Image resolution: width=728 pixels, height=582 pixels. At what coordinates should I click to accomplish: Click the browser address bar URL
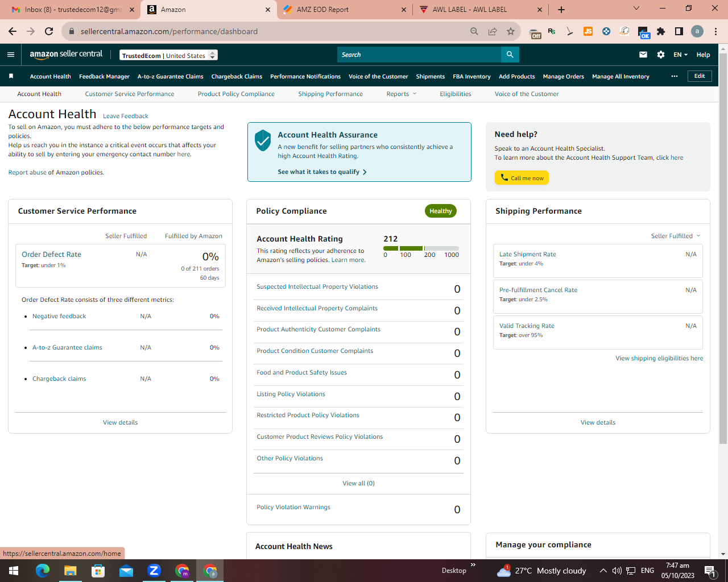coord(169,31)
